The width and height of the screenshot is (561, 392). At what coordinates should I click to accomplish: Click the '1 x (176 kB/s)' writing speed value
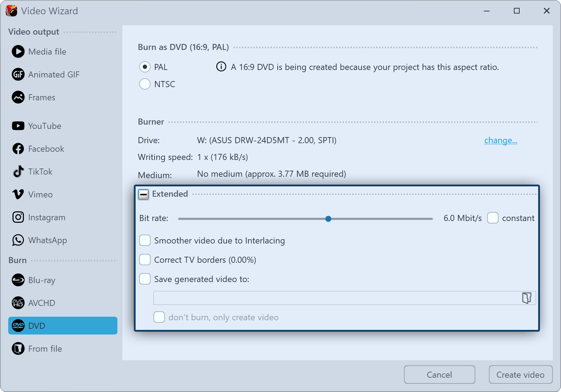point(223,157)
